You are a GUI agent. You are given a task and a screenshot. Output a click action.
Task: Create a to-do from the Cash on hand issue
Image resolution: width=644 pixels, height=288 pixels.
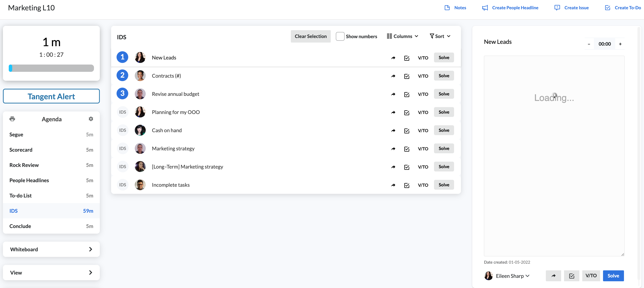[x=407, y=131]
